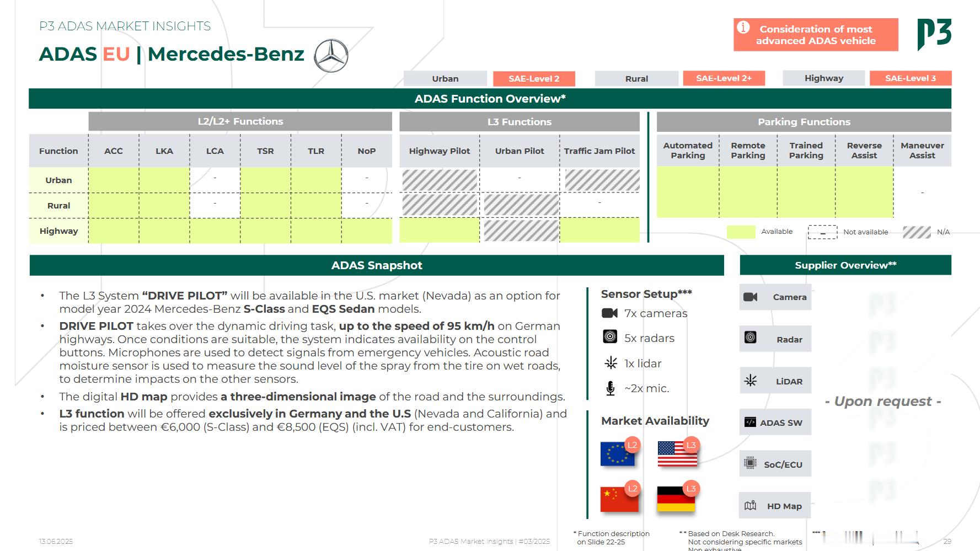Select the Rural label tag

[636, 78]
